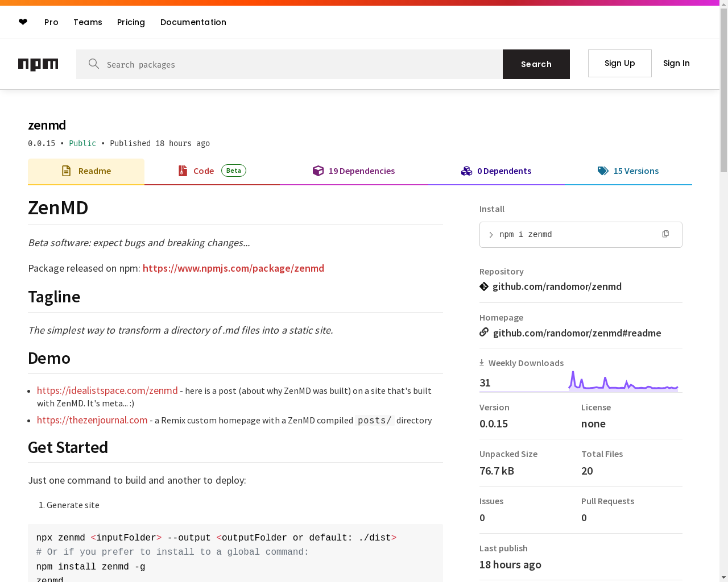Screen dimensions: 728x582
Task: Click the Get Started heading
Action: [68, 447]
